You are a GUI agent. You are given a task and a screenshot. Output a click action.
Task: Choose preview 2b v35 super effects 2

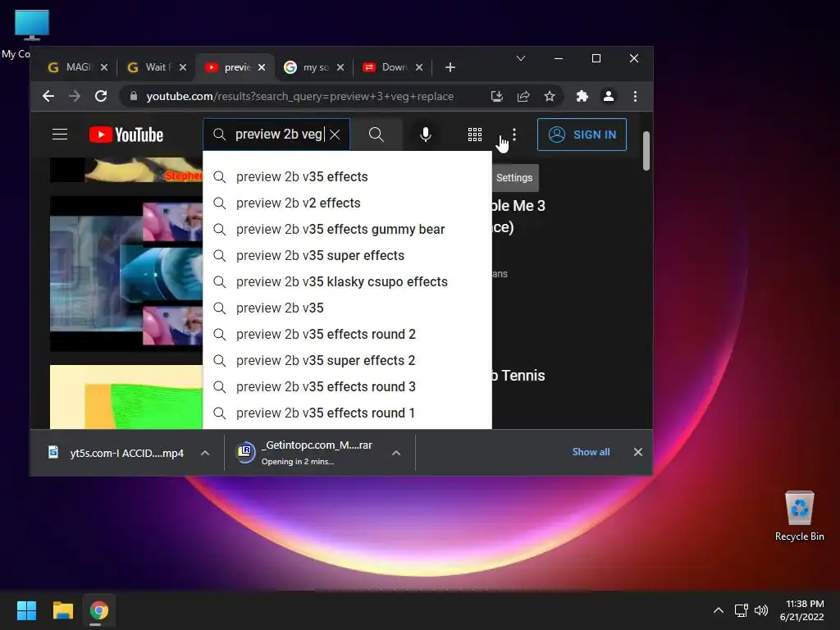coord(347,361)
